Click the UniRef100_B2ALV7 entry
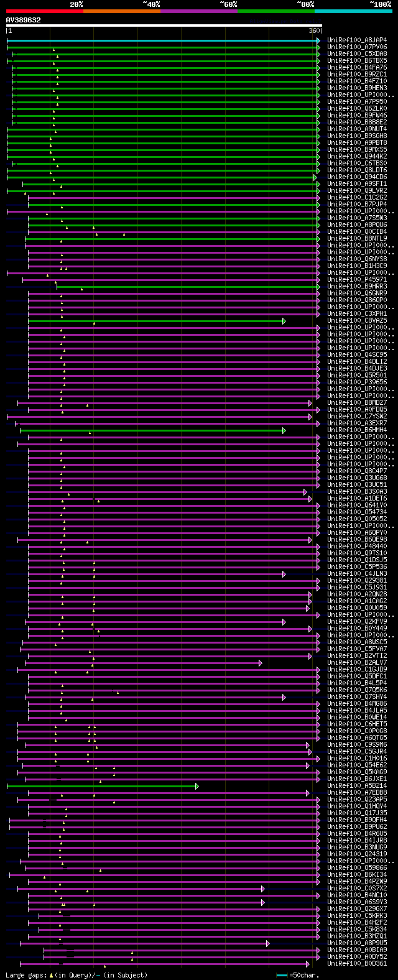 (357, 663)
